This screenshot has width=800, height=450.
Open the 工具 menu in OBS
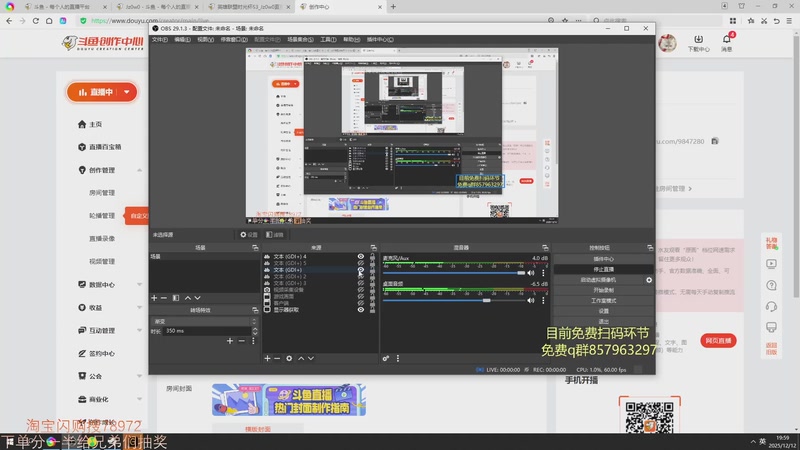[328, 40]
